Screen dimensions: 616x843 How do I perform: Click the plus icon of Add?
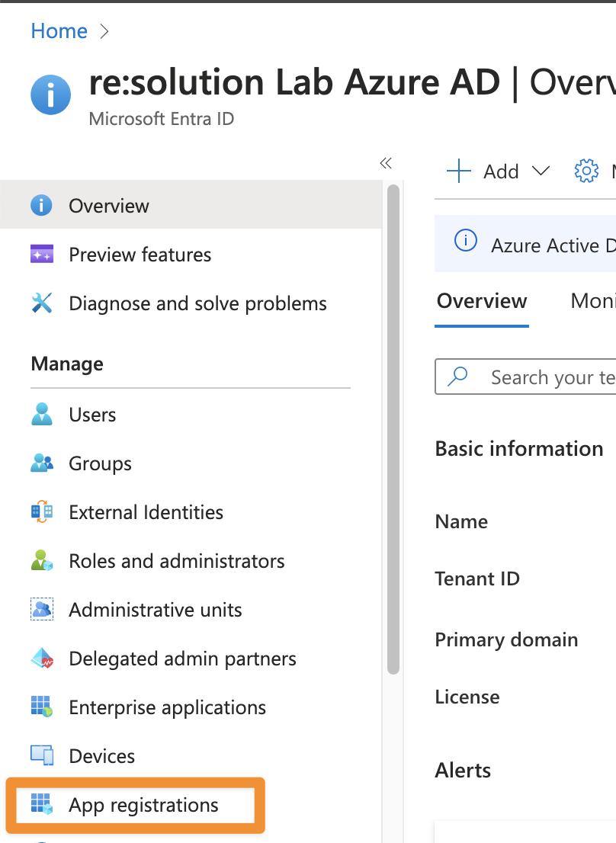tap(458, 171)
